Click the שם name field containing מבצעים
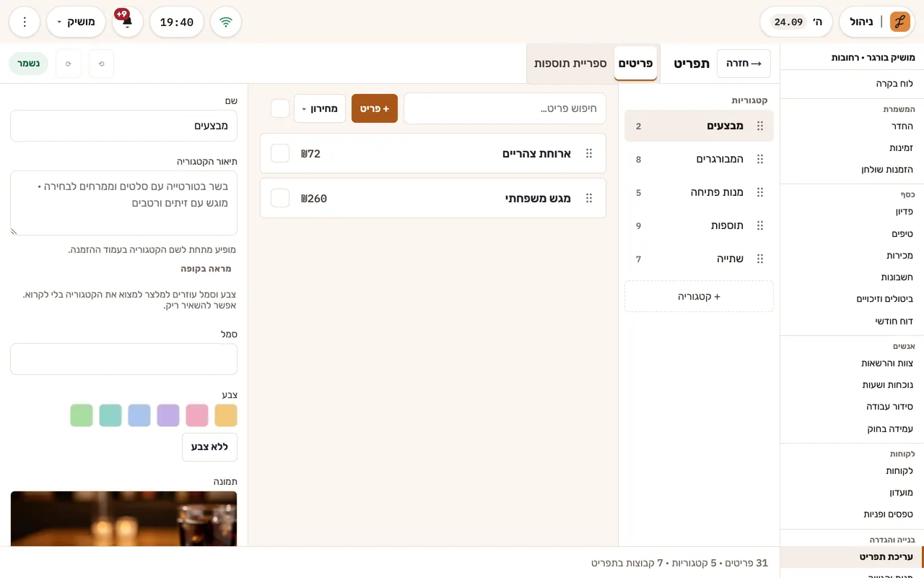Image resolution: width=924 pixels, height=578 pixels. 123,126
